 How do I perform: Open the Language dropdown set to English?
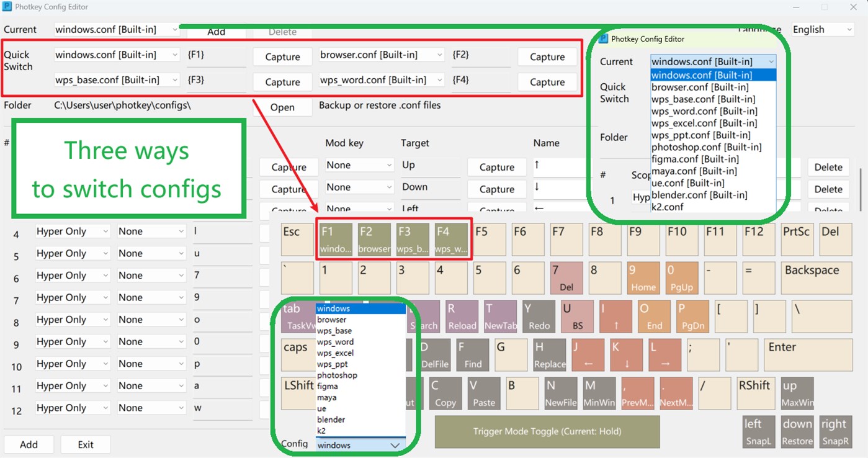point(823,29)
